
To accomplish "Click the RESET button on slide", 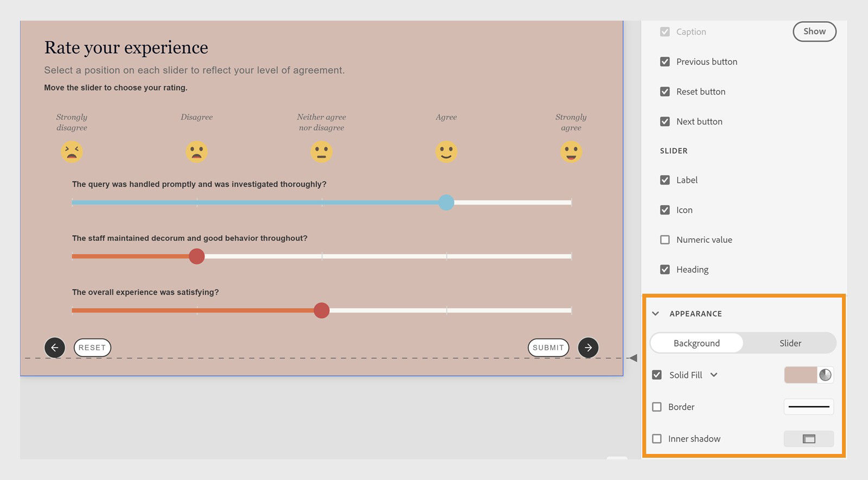I will (92, 348).
